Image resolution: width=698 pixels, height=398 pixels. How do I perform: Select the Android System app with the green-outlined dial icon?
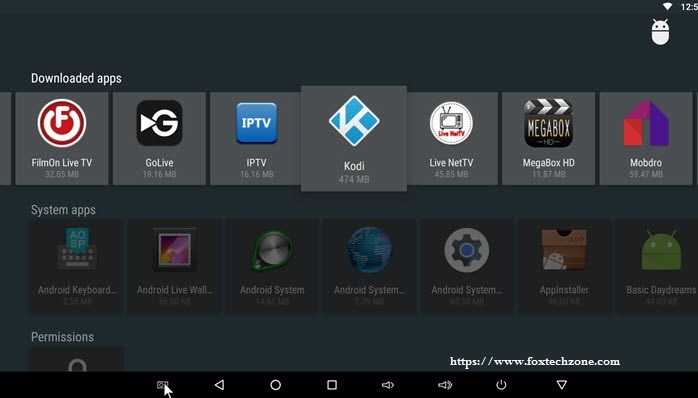click(x=272, y=266)
